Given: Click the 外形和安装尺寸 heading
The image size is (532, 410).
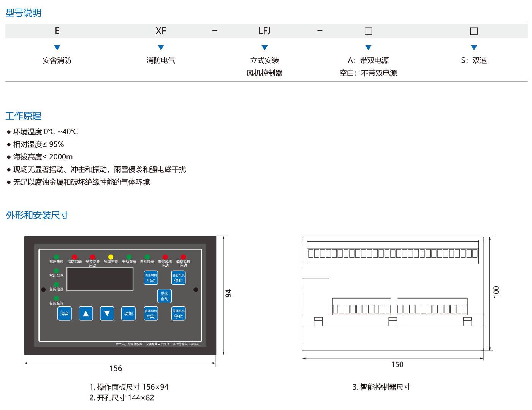Looking at the screenshot, I should pyautogui.click(x=37, y=216).
